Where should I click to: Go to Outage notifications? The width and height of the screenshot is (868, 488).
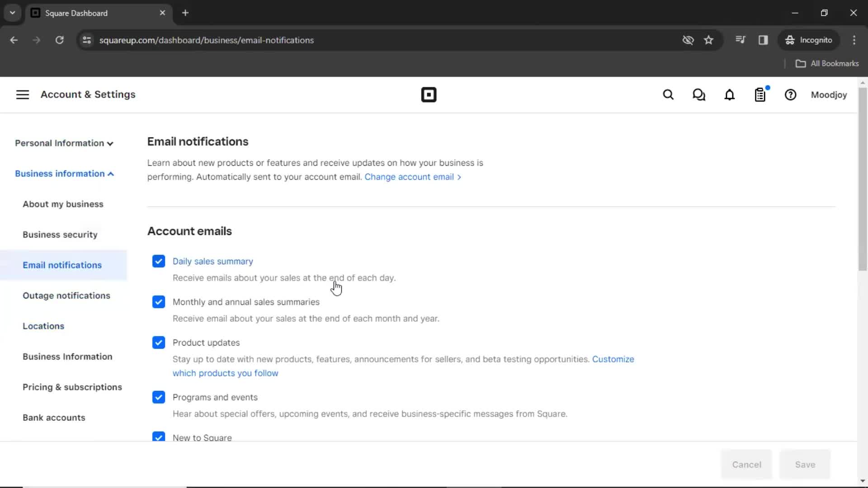[x=66, y=296]
